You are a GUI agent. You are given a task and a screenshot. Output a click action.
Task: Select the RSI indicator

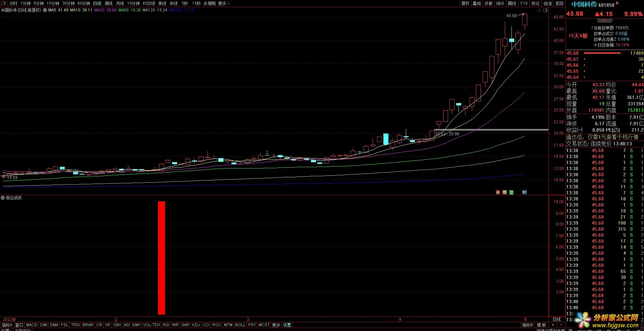tap(166, 325)
